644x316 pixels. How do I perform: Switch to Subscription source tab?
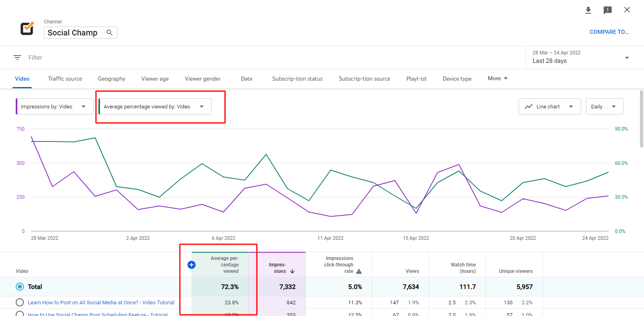click(365, 79)
